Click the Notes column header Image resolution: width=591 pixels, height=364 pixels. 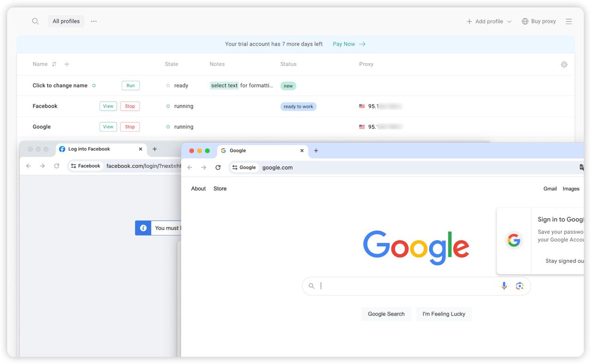[x=217, y=64]
